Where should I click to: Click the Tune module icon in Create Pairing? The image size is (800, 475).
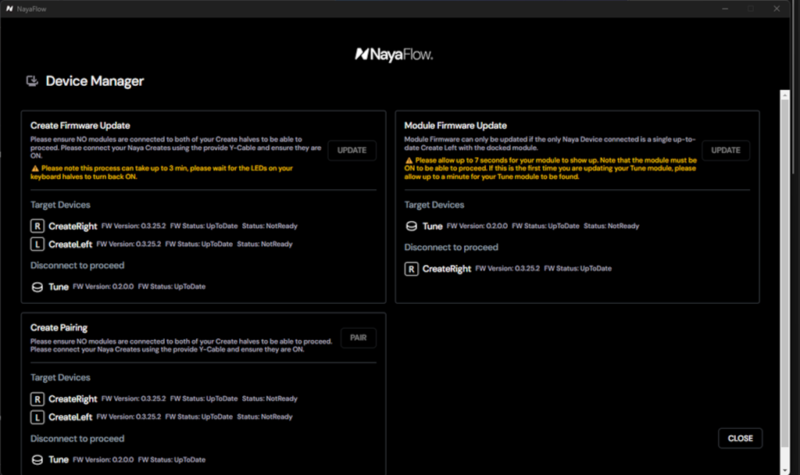click(x=37, y=460)
